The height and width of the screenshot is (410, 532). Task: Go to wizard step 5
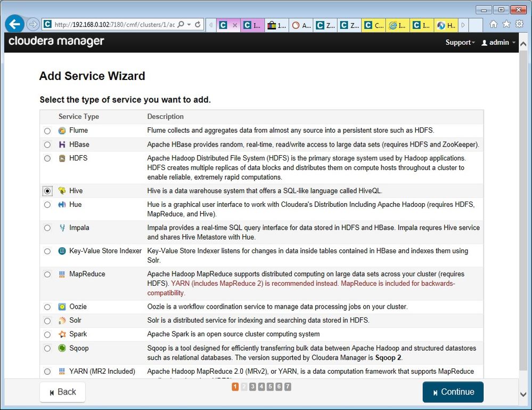click(x=270, y=387)
